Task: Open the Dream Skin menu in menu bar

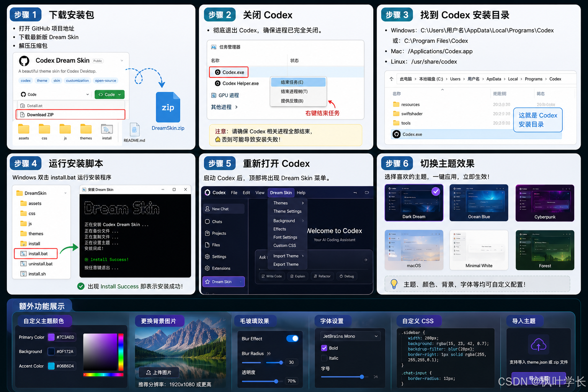Action: pyautogui.click(x=281, y=193)
